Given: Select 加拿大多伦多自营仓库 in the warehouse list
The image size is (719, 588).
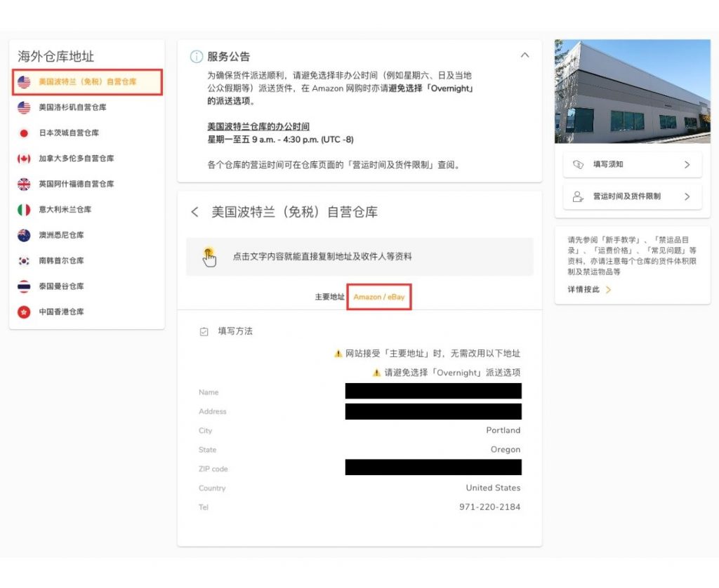Looking at the screenshot, I should tap(87, 159).
